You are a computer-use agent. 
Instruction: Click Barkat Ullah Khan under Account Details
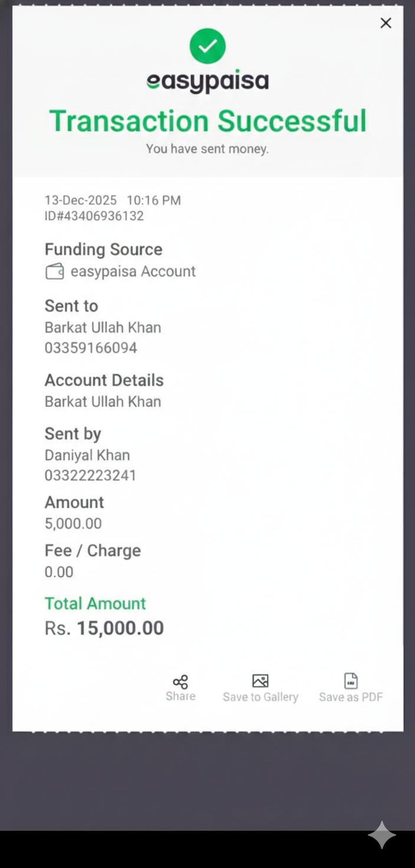103,402
